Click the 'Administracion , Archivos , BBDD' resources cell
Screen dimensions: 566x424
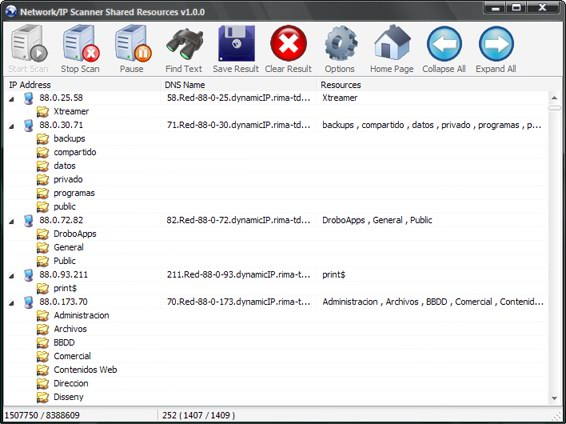pyautogui.click(x=433, y=302)
